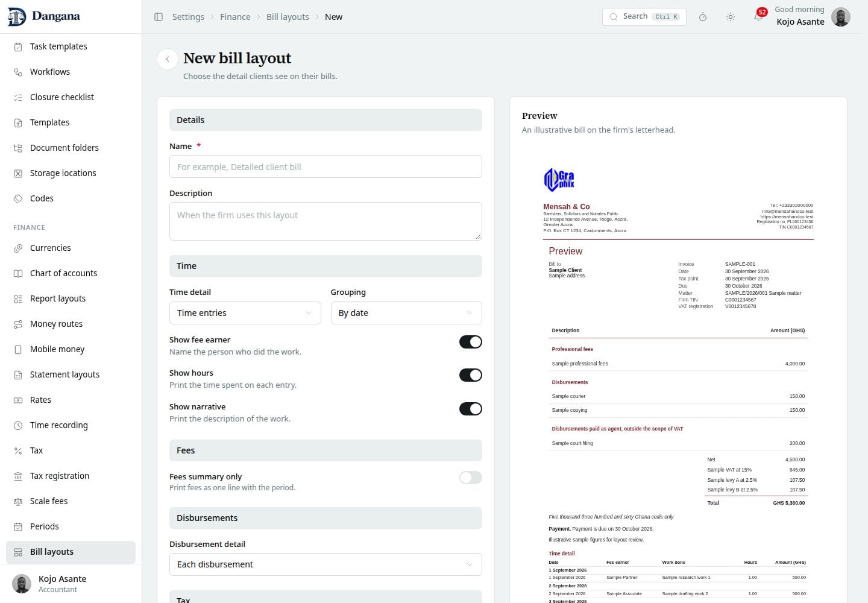Viewport: 868px width, 603px height.
Task: Go to Settings breadcrumb
Action: coord(188,17)
